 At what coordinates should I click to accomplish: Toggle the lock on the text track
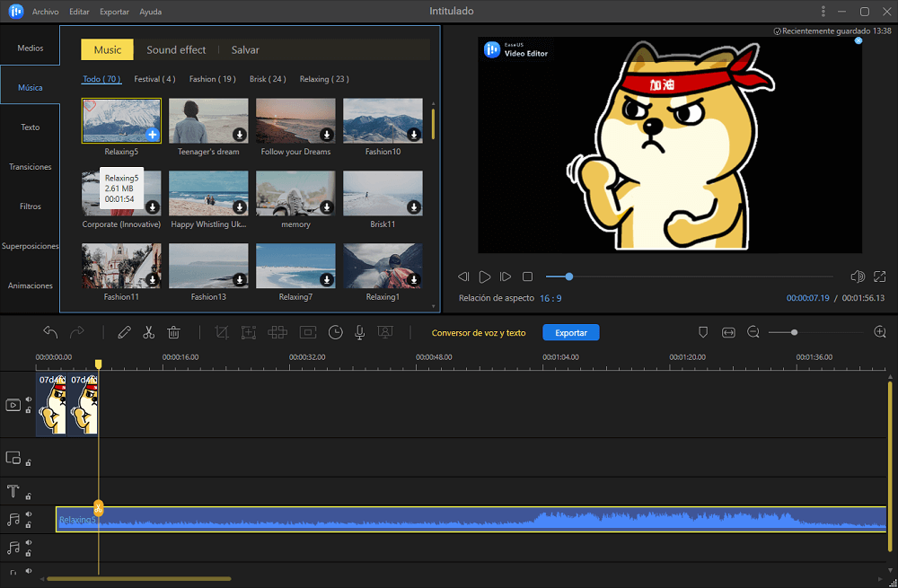point(28,496)
